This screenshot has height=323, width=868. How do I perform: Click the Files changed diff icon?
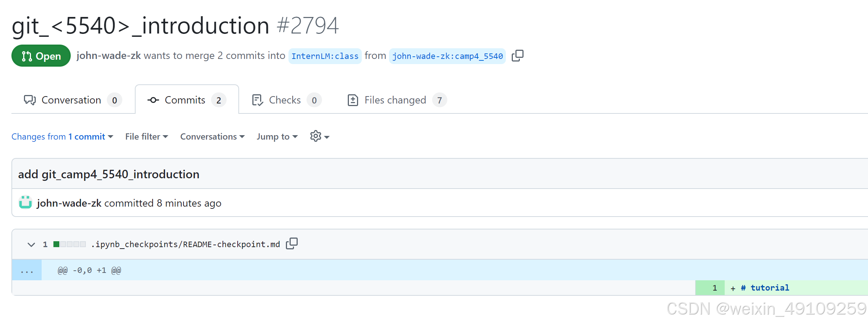click(353, 99)
